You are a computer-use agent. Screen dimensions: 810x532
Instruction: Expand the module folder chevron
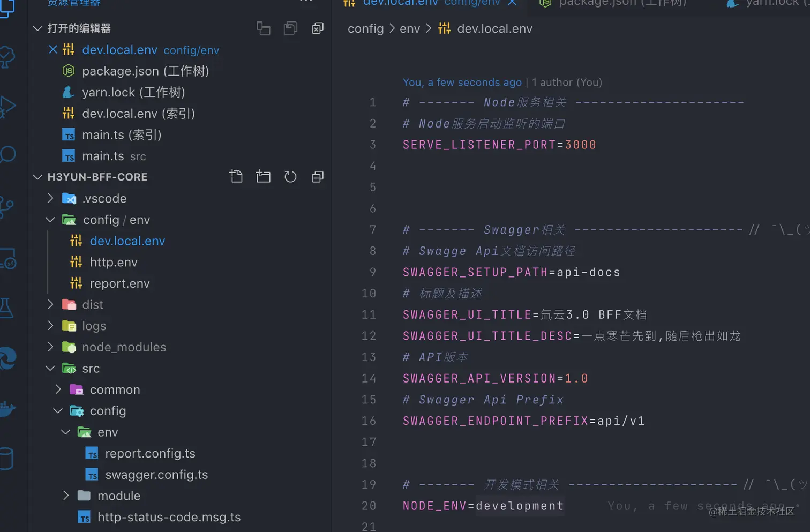(66, 496)
